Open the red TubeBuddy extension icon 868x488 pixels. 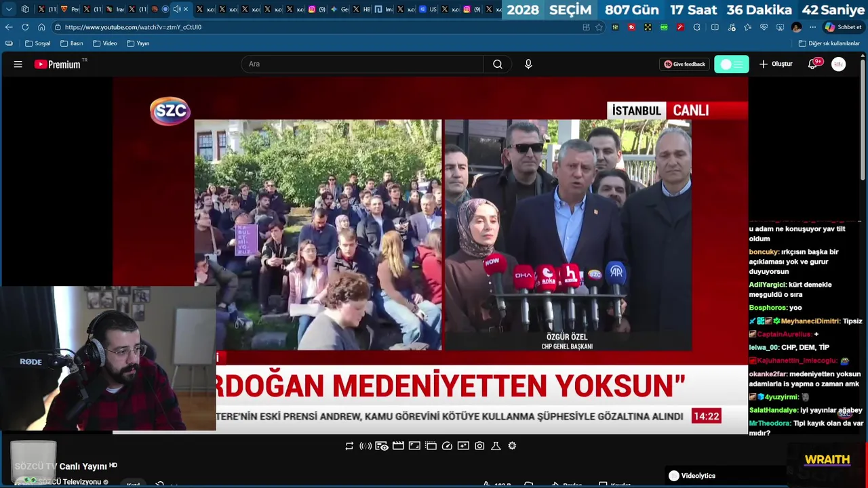[631, 27]
